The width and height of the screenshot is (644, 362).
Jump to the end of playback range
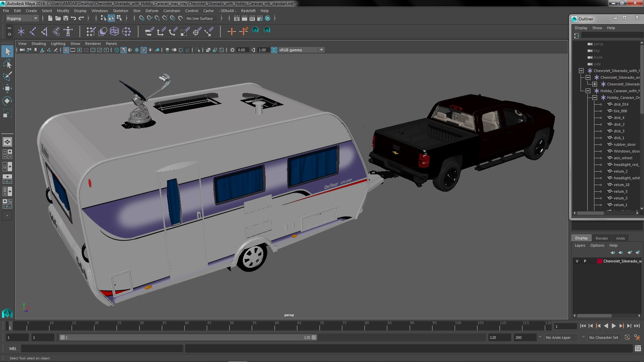637,326
